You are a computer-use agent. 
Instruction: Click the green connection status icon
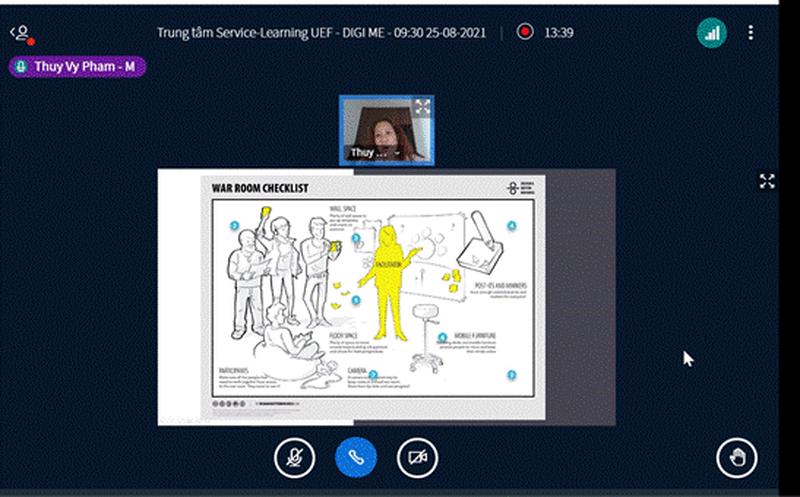tap(711, 32)
